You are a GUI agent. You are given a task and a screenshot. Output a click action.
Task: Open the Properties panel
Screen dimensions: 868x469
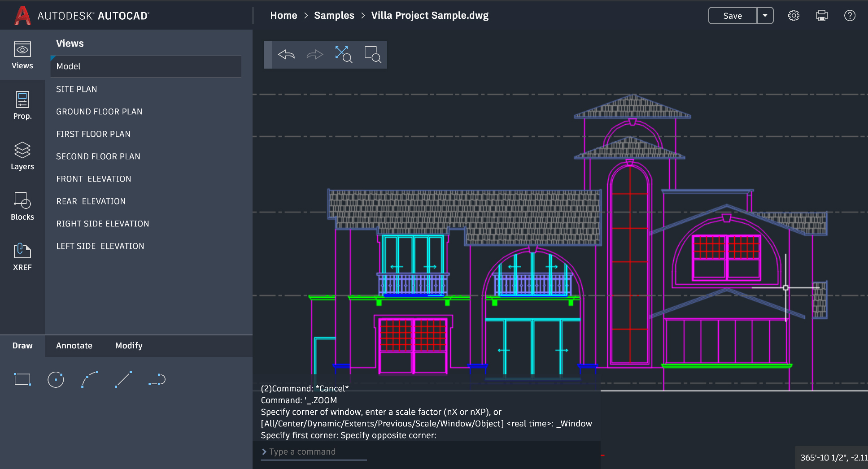[22, 105]
